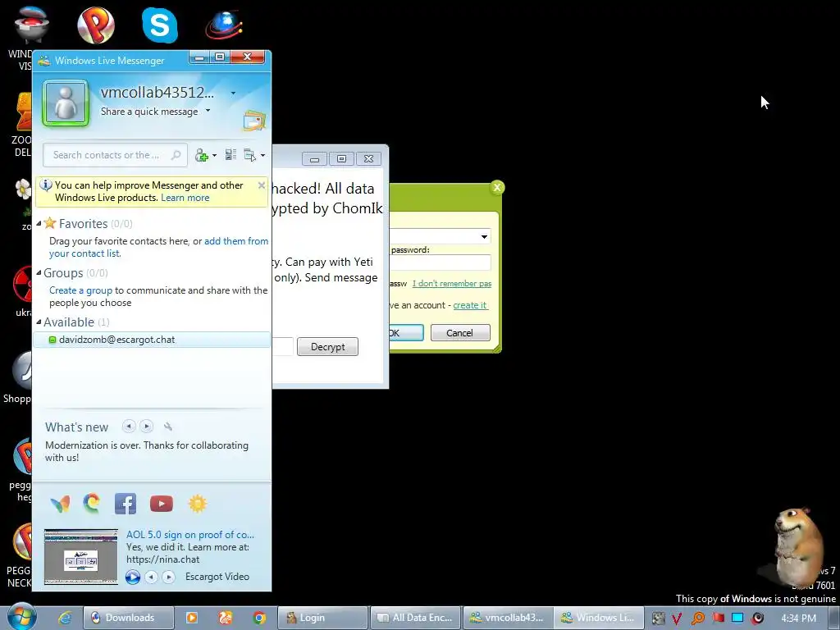Open Google Chrome from the taskbar
The width and height of the screenshot is (840, 630).
pyautogui.click(x=259, y=618)
